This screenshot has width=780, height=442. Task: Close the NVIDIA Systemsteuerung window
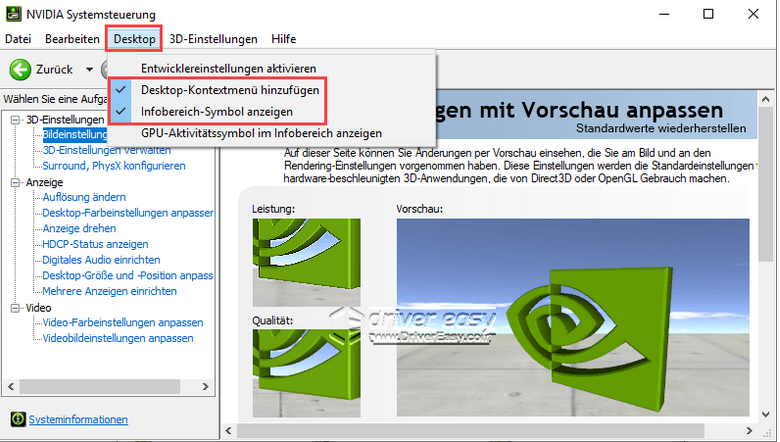pos(753,14)
